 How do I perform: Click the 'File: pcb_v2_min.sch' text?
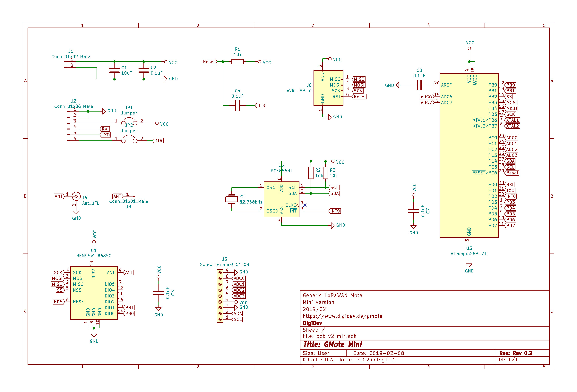click(x=330, y=336)
